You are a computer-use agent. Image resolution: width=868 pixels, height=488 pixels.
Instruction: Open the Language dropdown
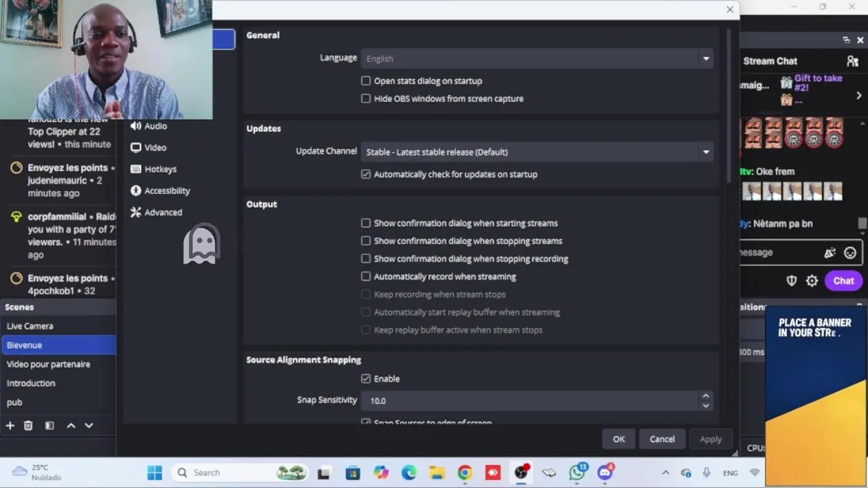point(537,58)
